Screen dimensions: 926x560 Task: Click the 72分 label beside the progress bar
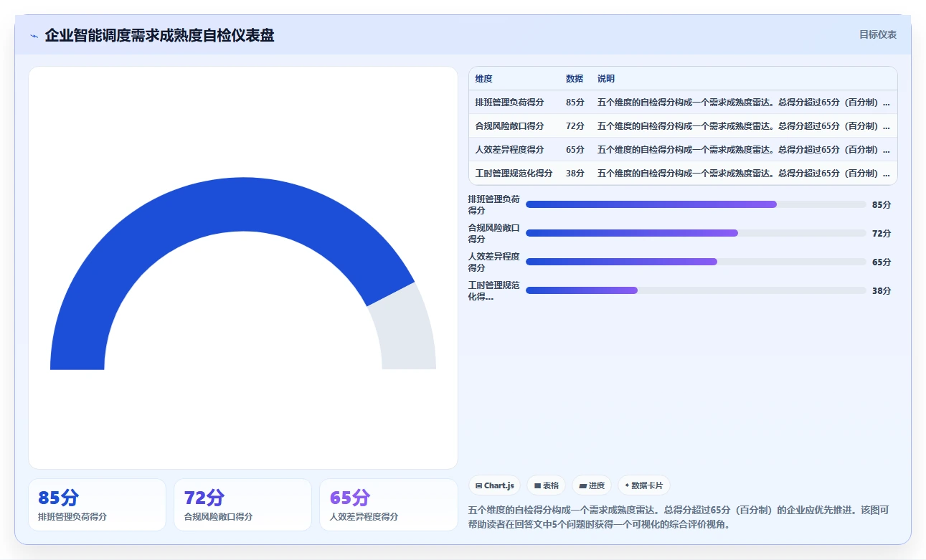[x=882, y=234]
